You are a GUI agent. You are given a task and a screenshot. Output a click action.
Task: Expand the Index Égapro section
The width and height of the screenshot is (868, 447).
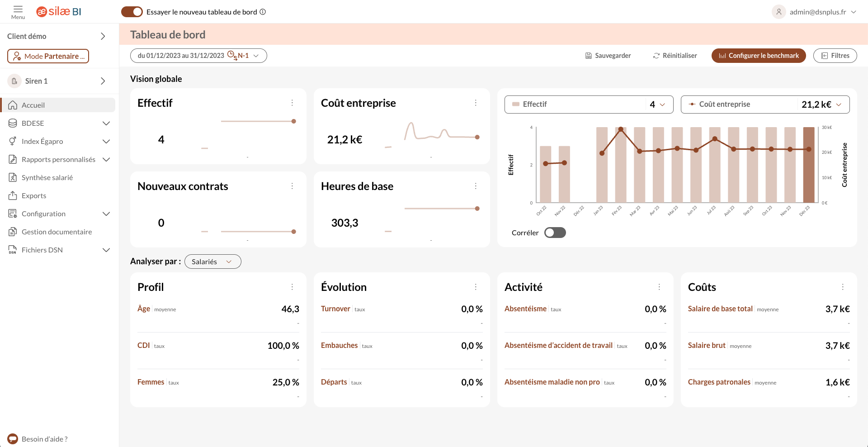(x=106, y=141)
